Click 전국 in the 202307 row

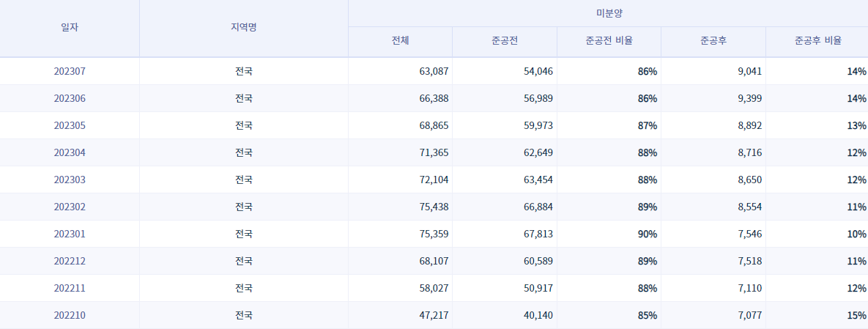pyautogui.click(x=244, y=71)
